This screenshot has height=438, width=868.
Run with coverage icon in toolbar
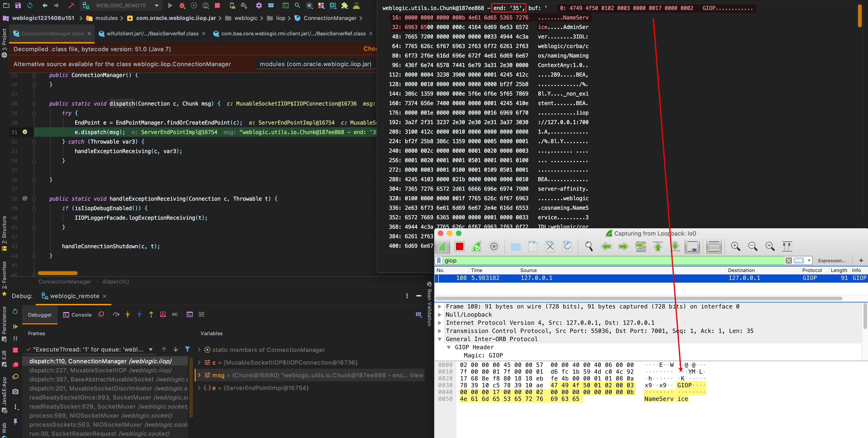pyautogui.click(x=194, y=5)
